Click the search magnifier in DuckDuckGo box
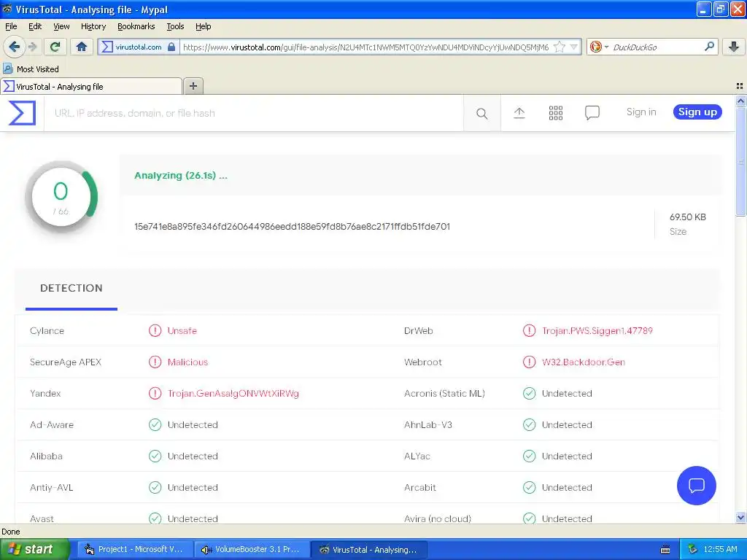The image size is (747, 560). [709, 47]
